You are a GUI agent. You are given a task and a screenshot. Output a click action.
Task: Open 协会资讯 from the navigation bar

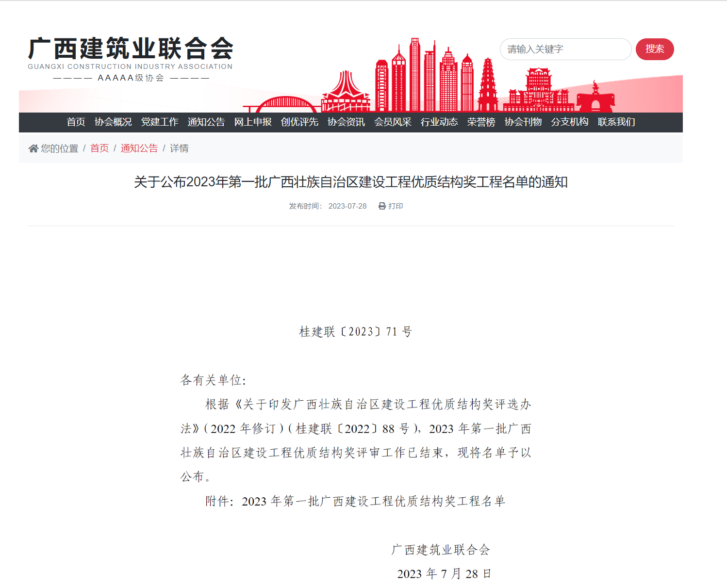pyautogui.click(x=346, y=122)
